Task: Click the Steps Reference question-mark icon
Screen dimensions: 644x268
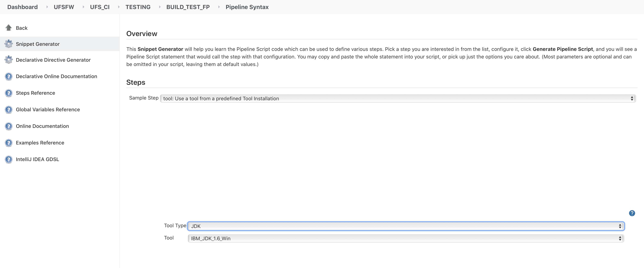Action: (x=8, y=93)
